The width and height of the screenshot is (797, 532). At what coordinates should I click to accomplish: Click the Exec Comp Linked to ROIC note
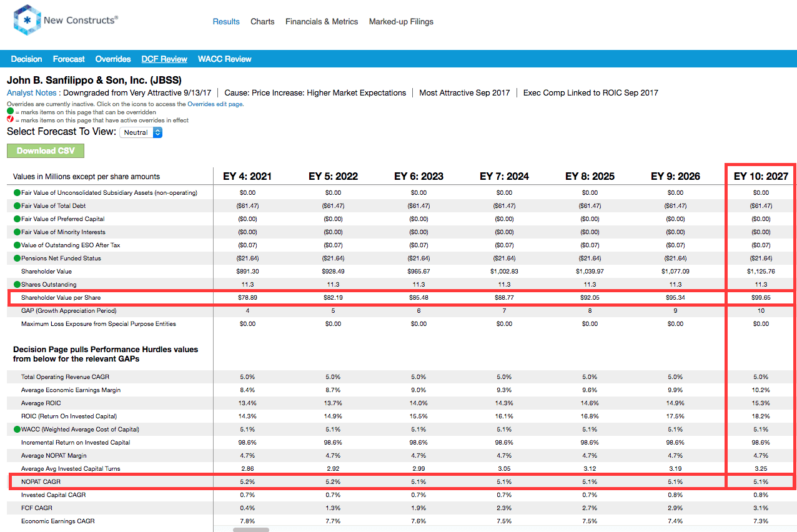591,92
